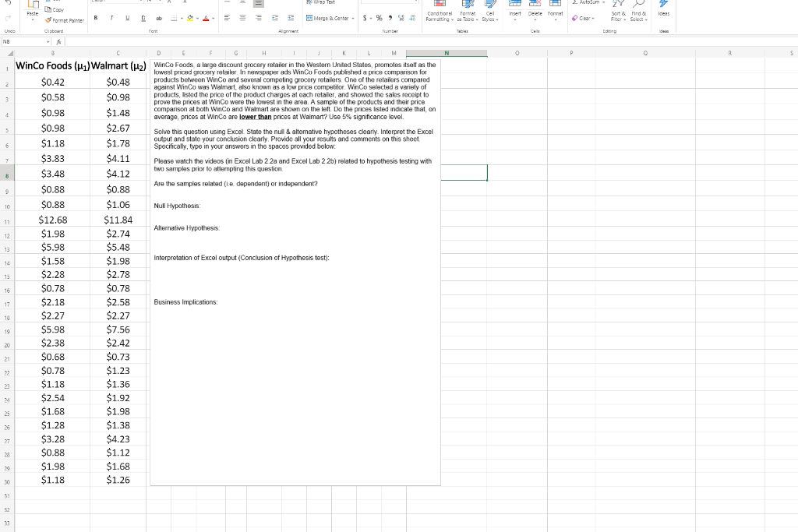Select row 8 header
The image size is (798, 532).
pyautogui.click(x=7, y=174)
